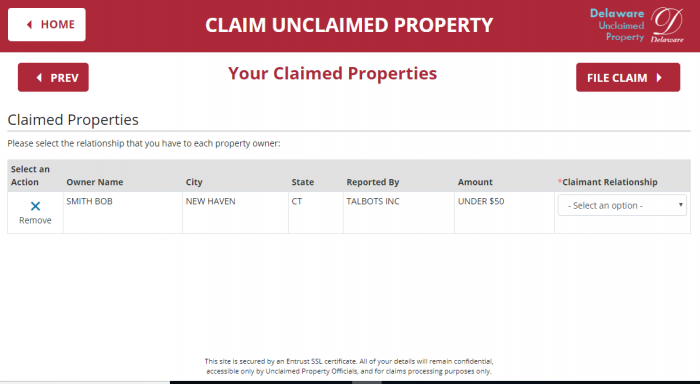Click the PREV button
This screenshot has width=700, height=384.
click(53, 77)
